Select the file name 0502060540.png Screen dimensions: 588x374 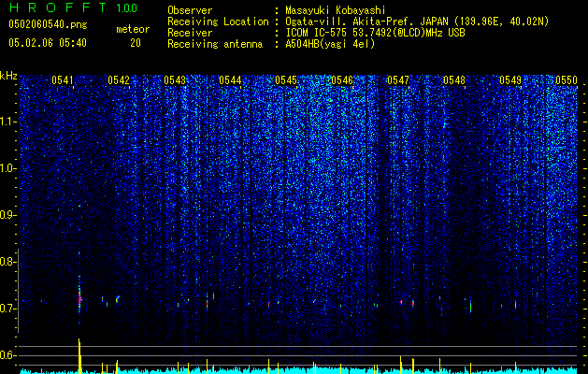[48, 25]
